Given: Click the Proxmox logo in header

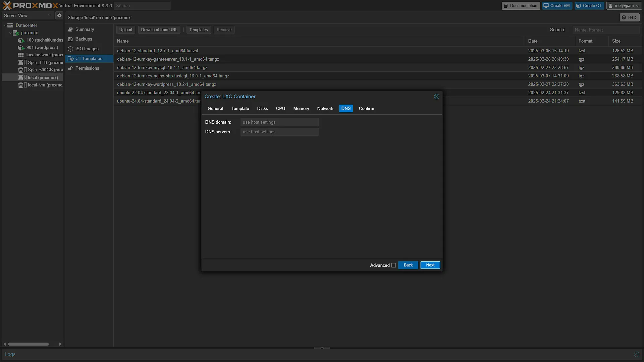Looking at the screenshot, I should [30, 6].
